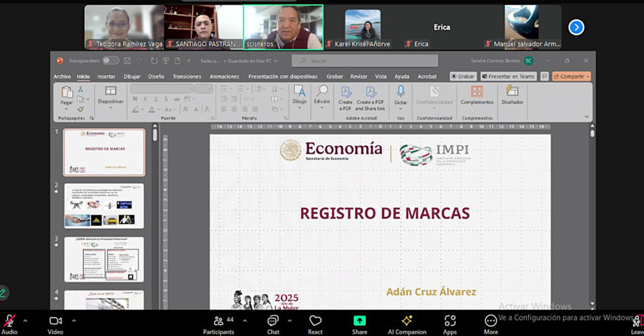The image size is (644, 336).
Task: Click Present from beginning icon in quick toolbar
Action: 166,61
